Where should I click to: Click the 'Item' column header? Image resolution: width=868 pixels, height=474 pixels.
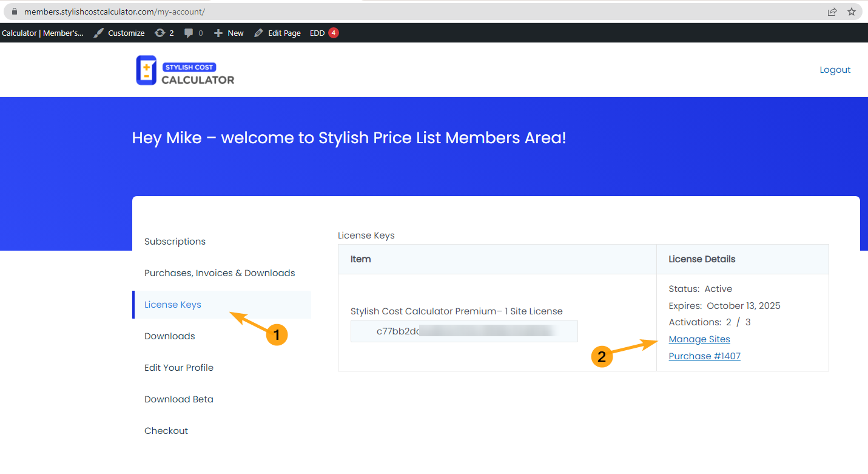point(360,259)
